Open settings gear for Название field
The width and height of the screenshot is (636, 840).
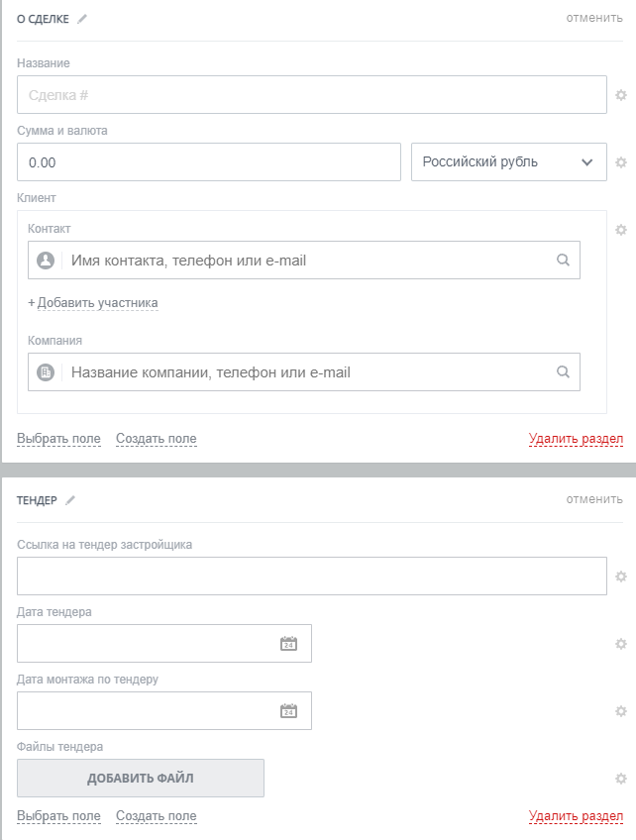tap(621, 95)
